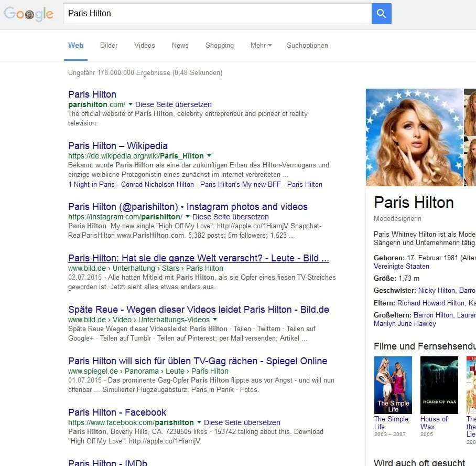476x466 pixels.
Task: Click the blue magnifier search button
Action: point(381,14)
